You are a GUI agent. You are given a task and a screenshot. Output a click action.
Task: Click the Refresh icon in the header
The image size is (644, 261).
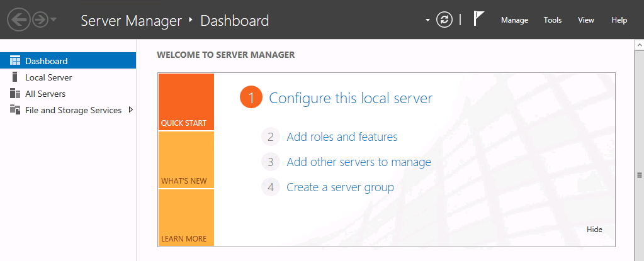pyautogui.click(x=444, y=19)
